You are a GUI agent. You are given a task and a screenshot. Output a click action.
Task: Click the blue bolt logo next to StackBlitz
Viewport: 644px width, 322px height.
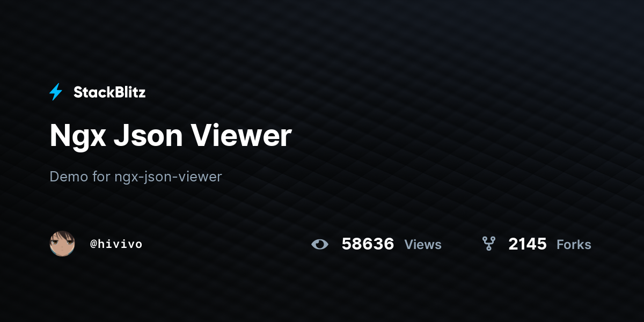point(56,92)
